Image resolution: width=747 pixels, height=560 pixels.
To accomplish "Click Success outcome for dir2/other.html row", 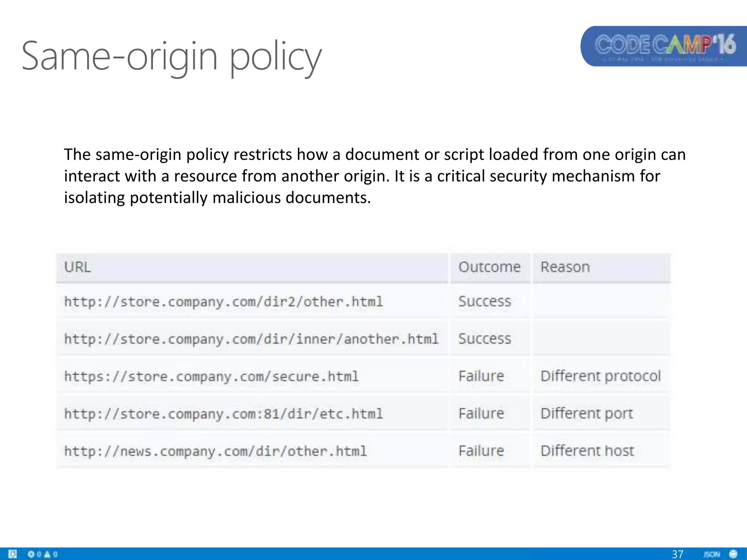I will pyautogui.click(x=490, y=302).
